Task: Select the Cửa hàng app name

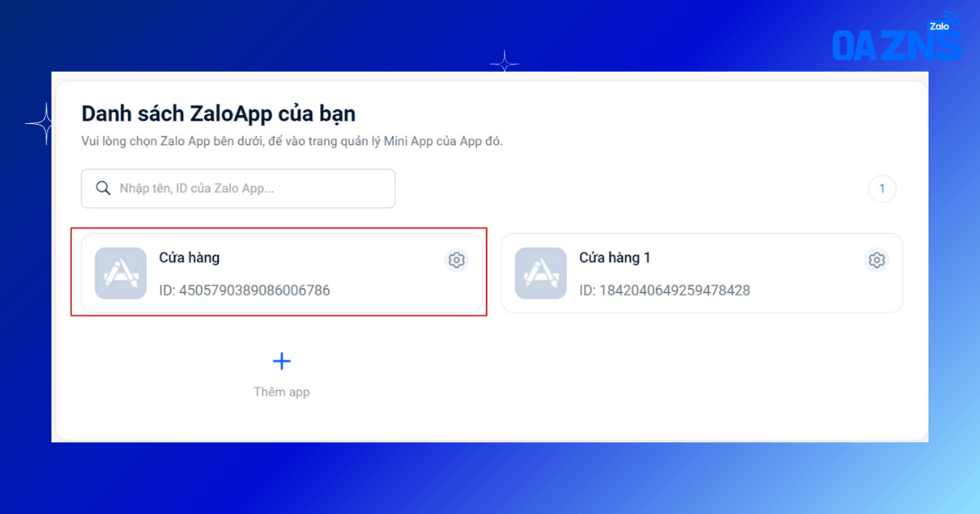Action: pyautogui.click(x=189, y=258)
